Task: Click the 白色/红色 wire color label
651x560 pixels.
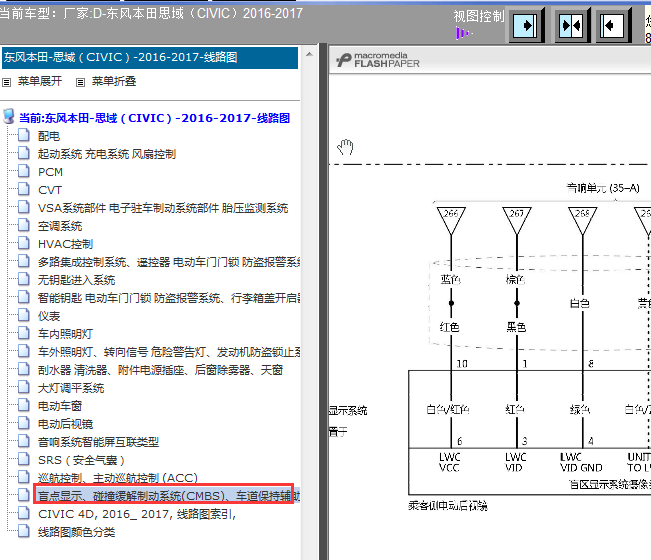Action: click(x=448, y=410)
